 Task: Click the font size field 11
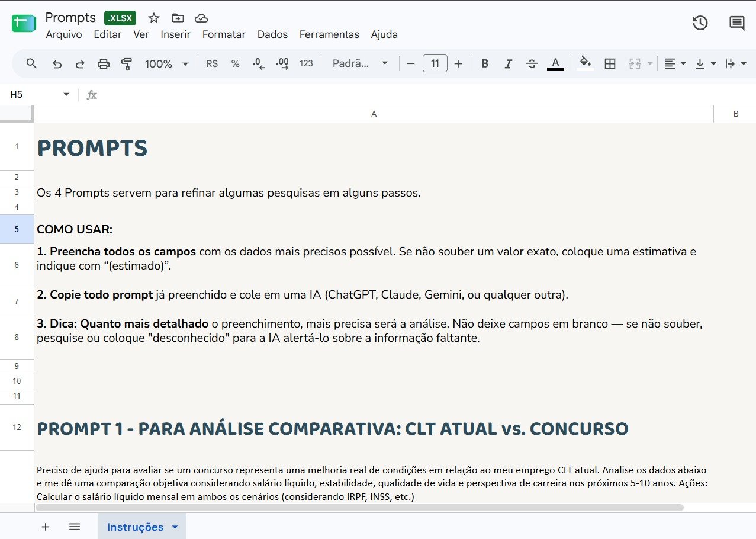coord(435,63)
